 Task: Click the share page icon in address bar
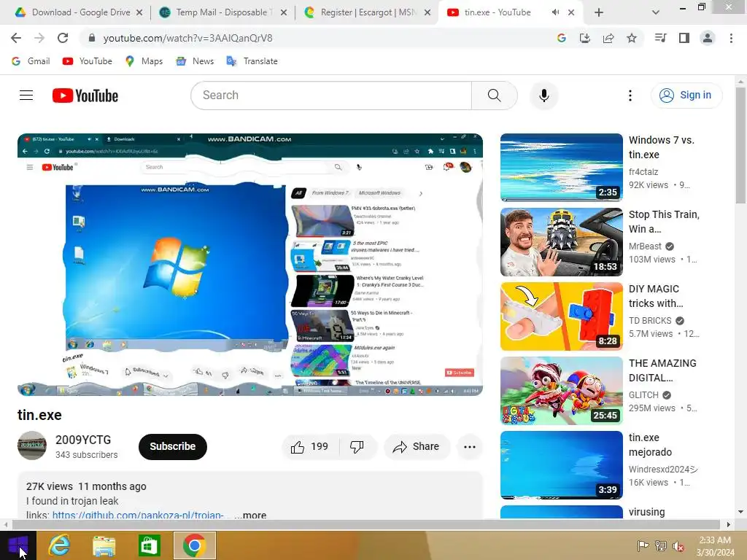[x=608, y=38]
